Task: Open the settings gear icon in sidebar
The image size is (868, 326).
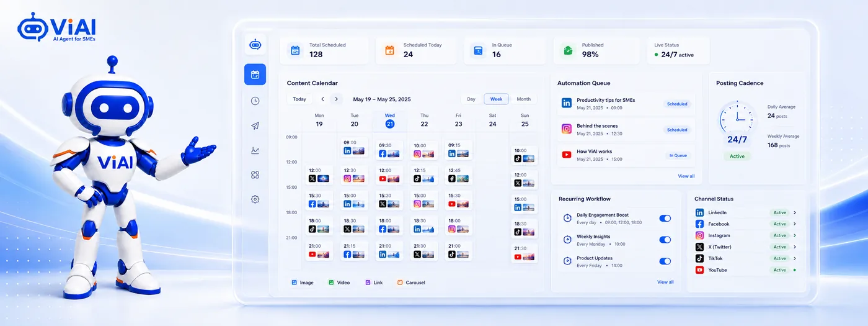Action: click(x=255, y=199)
